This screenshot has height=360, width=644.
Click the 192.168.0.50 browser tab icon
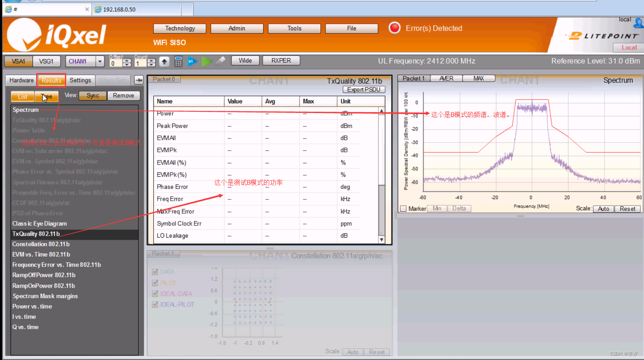[x=98, y=9]
